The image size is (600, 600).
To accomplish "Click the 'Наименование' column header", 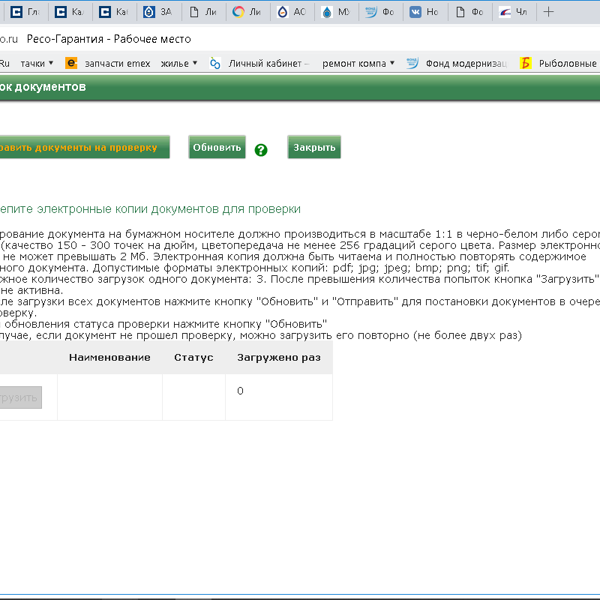I will (109, 357).
